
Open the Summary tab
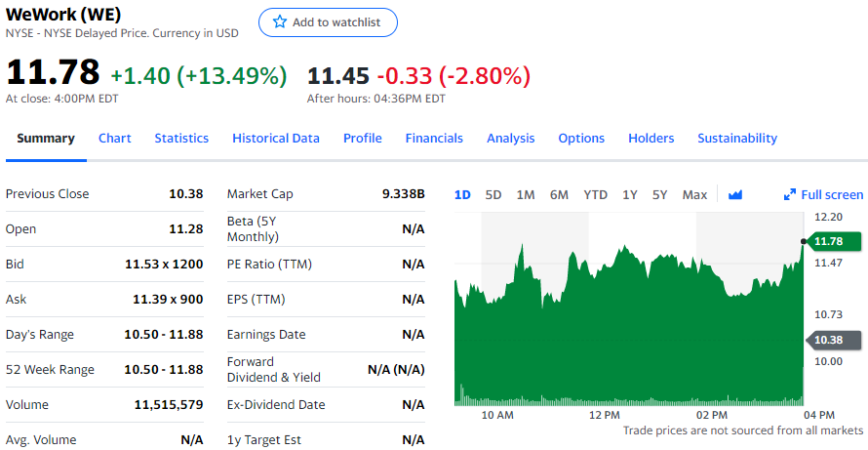click(46, 138)
